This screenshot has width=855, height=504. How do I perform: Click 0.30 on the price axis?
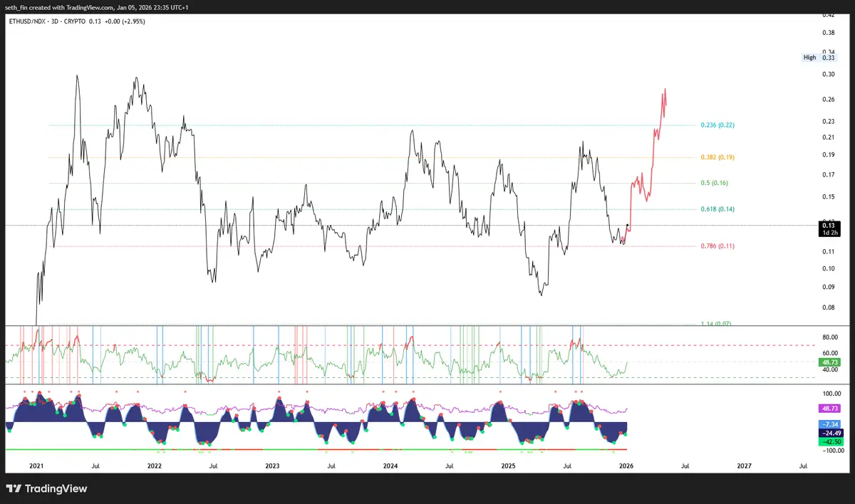[828, 74]
